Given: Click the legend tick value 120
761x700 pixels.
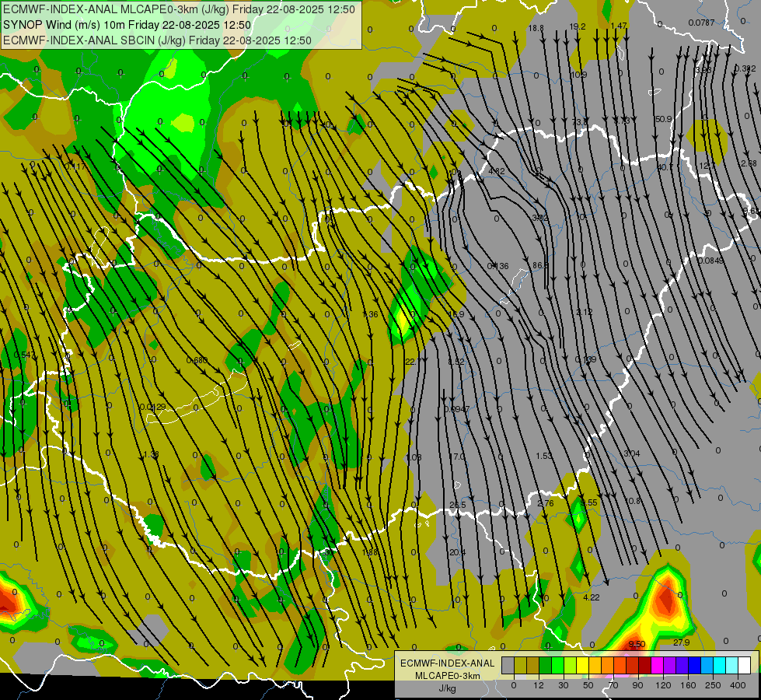Looking at the screenshot, I should tap(663, 685).
